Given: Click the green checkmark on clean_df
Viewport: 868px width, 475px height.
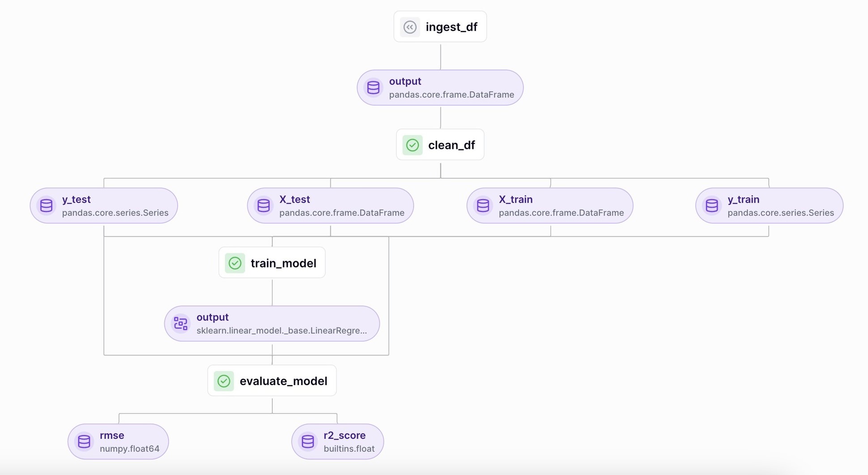Looking at the screenshot, I should (413, 145).
